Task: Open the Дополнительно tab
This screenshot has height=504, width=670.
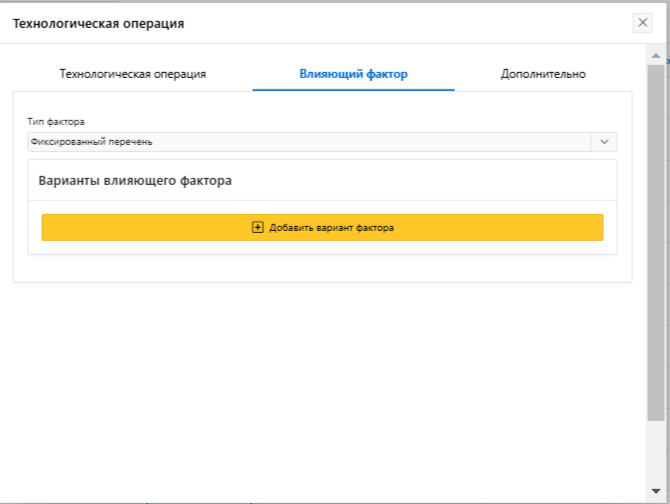Action: click(543, 74)
